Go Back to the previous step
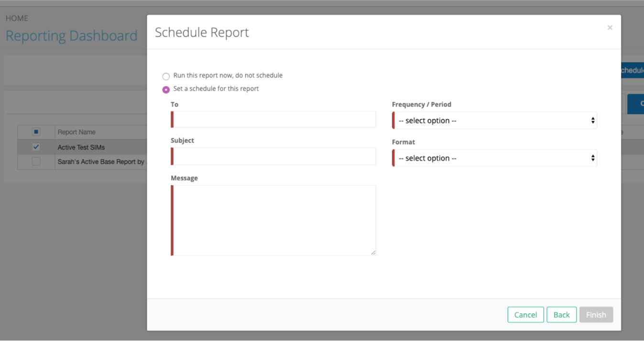 coord(561,315)
